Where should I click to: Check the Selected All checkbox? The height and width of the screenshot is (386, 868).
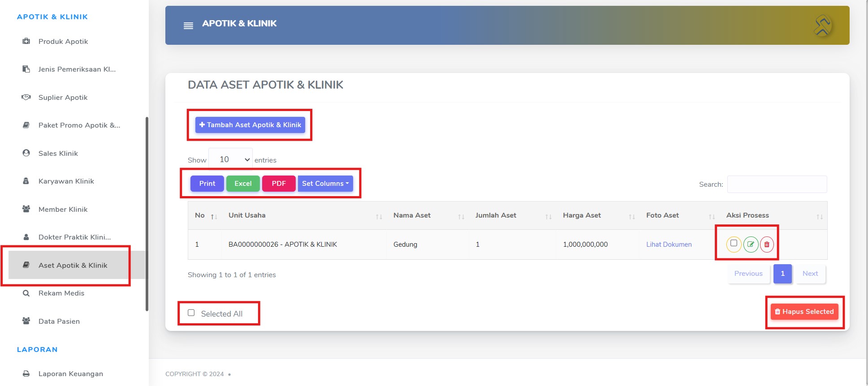tap(191, 313)
